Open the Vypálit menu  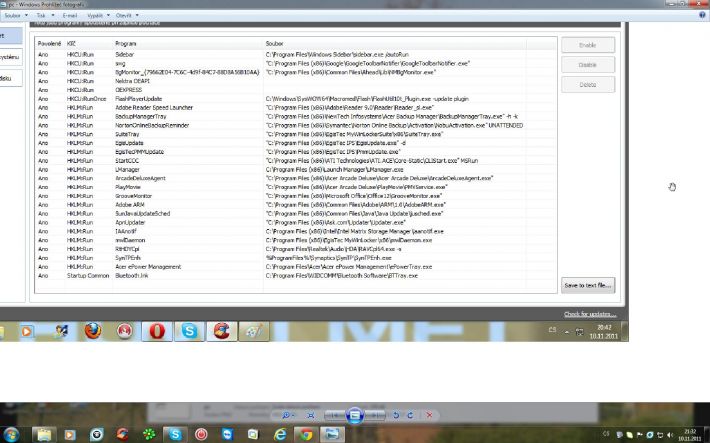point(98,15)
